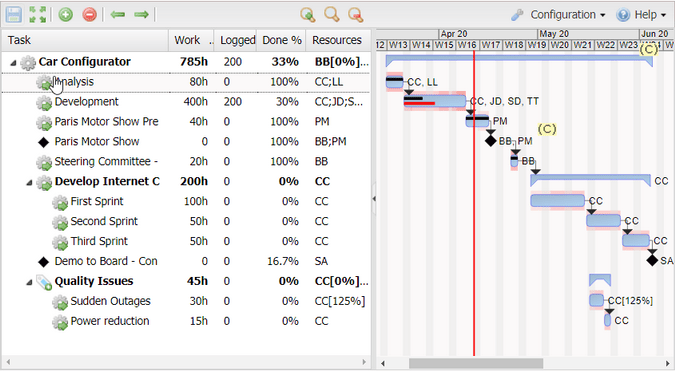Collapse the Car Configurator tree node
The image size is (675, 371).
(13, 63)
